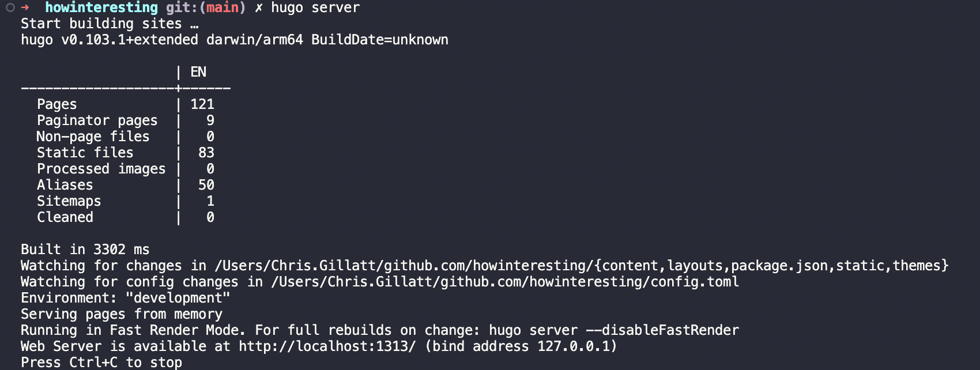Click the "development" environment value
Screen dimensions: 980x370
pos(178,298)
